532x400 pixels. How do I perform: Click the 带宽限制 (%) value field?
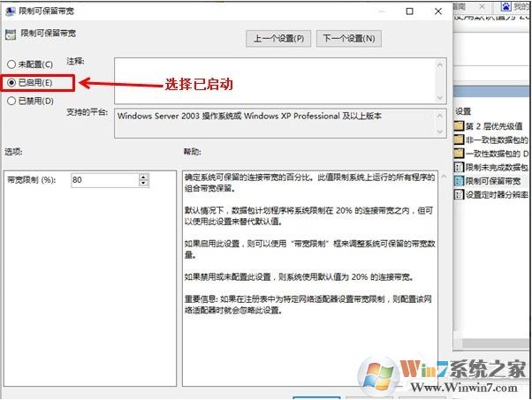[104, 179]
